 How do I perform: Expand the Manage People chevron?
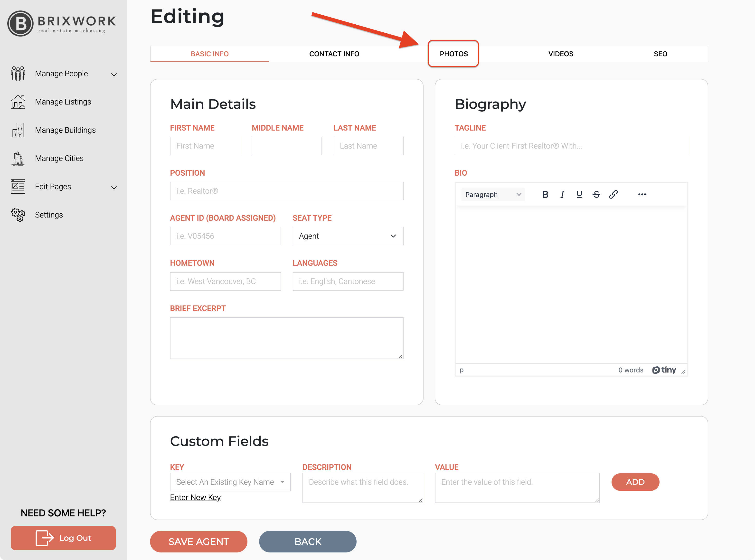(114, 74)
